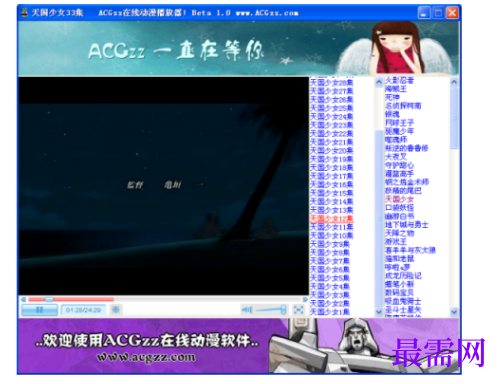Select 地下城与勇士 in the anime list

[407, 225]
